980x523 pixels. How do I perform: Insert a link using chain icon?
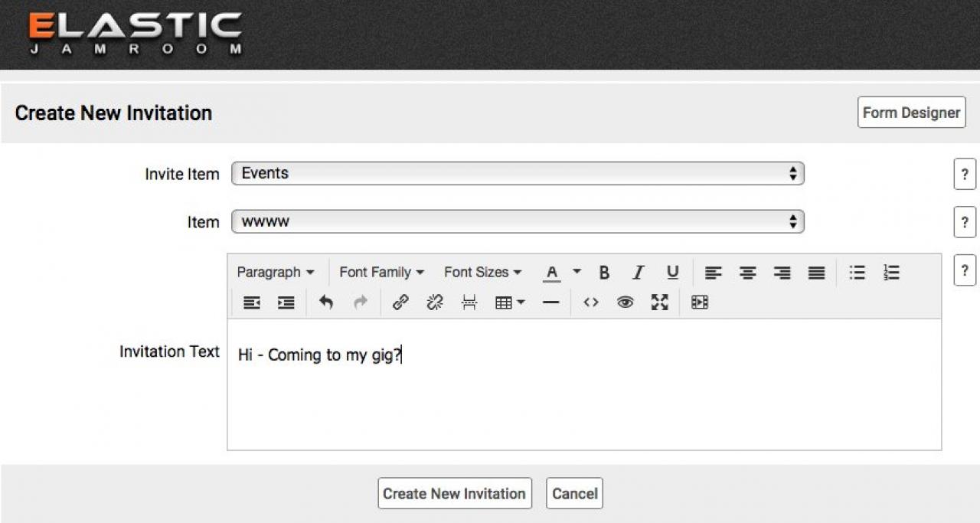(400, 302)
